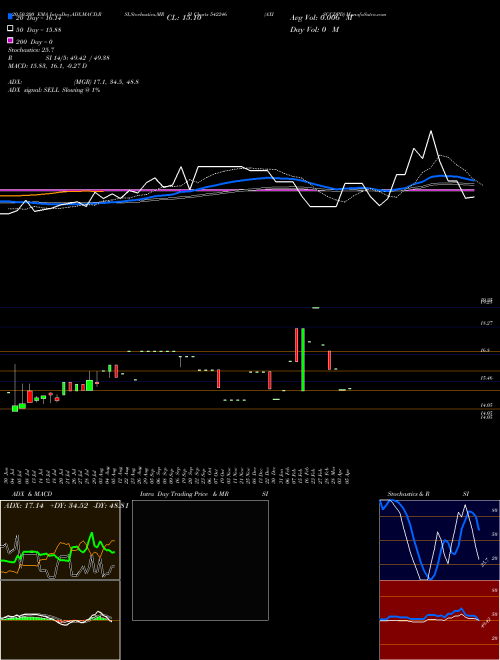Click the 'ADX: 17.14 +DY: 34.52' header values
Viewport: 500px width, 660px height.
click(46, 505)
